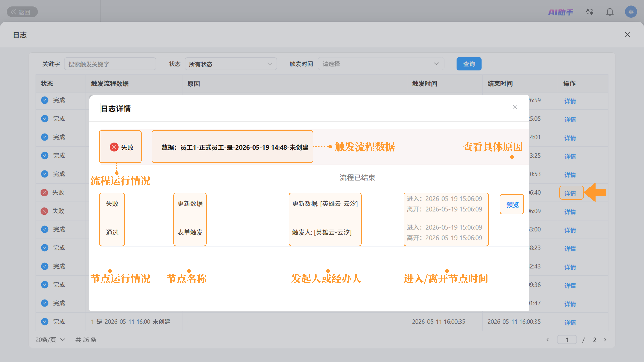Image resolution: width=644 pixels, height=362 pixels.
Task: Open 详情 for the row ending 8:23
Action: pos(570,248)
